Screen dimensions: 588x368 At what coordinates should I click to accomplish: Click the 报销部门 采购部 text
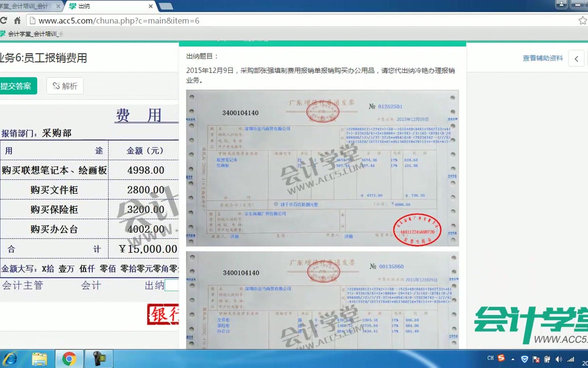36,133
